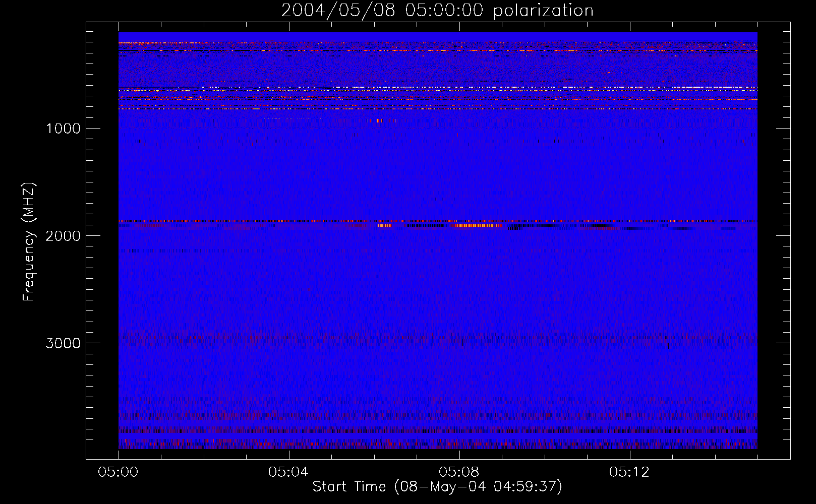Screen dimensions: 816x504
Task: Click the "Start Time" x-axis caption
Action: click(x=349, y=487)
